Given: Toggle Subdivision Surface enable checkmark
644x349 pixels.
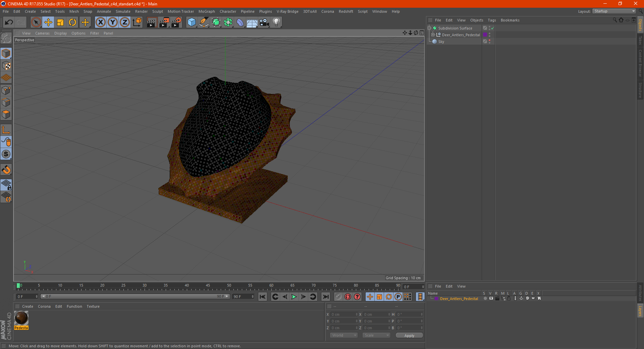Looking at the screenshot, I should point(493,28).
